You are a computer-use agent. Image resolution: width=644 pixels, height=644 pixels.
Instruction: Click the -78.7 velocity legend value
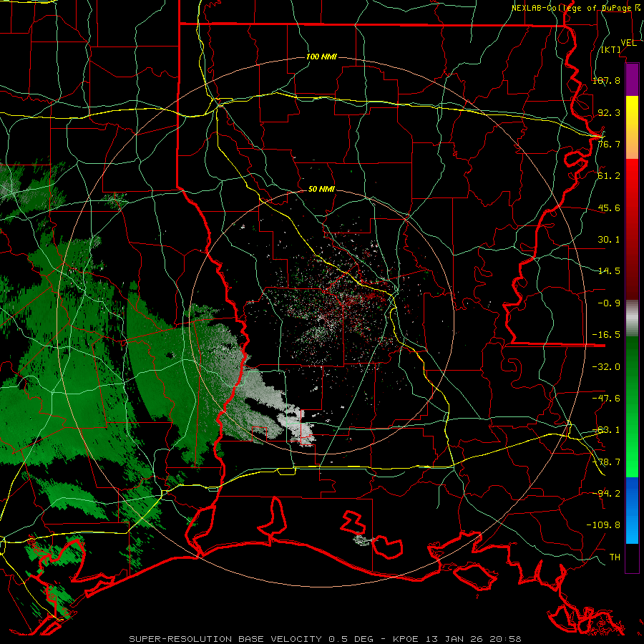[606, 462]
